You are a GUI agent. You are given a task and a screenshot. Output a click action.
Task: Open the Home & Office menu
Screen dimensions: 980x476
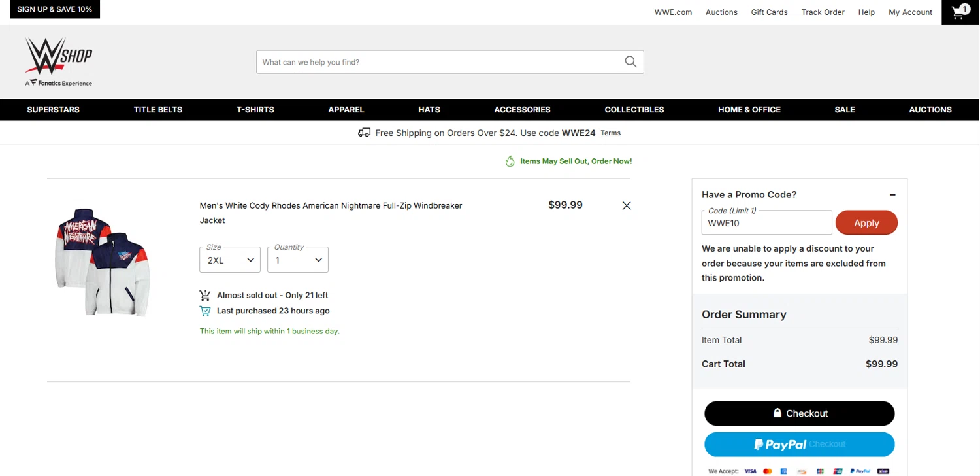(749, 110)
